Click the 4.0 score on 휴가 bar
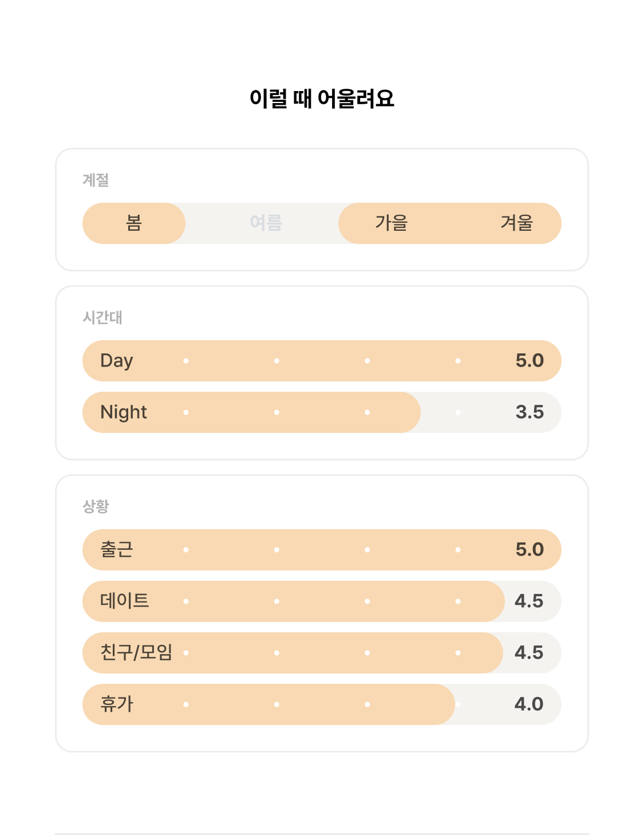Image resolution: width=644 pixels, height=835 pixels. click(x=529, y=704)
